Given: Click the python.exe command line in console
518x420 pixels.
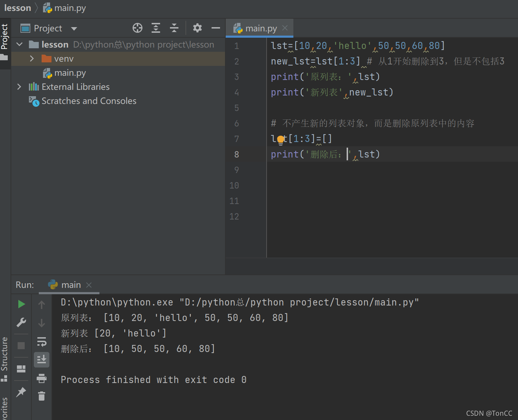Looking at the screenshot, I should pos(240,302).
